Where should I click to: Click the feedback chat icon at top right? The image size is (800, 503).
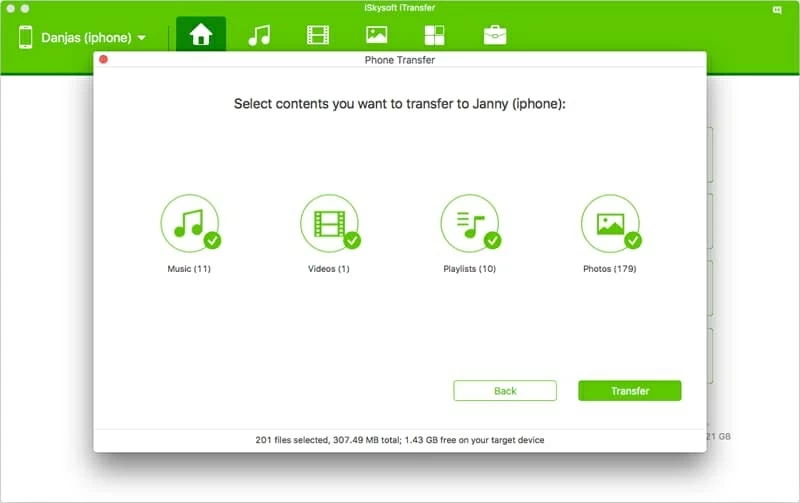(x=778, y=9)
